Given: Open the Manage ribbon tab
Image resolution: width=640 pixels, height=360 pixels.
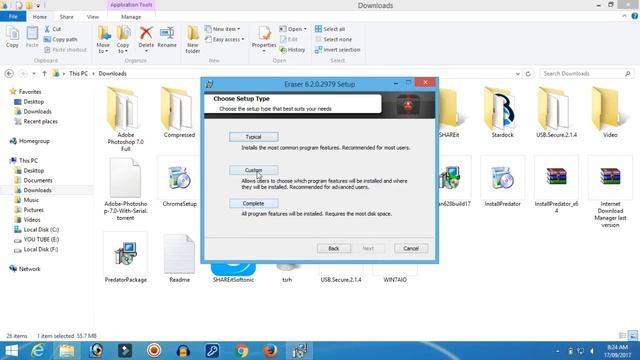Looking at the screenshot, I should point(131,17).
